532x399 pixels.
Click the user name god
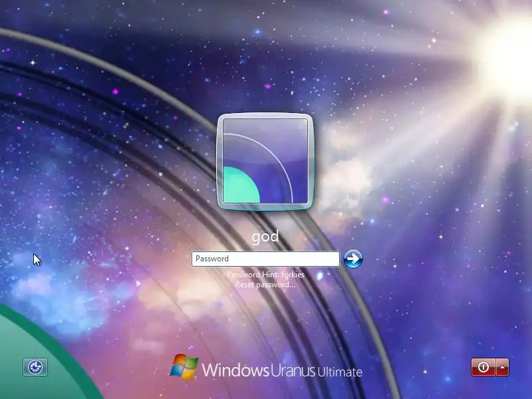[x=265, y=236]
